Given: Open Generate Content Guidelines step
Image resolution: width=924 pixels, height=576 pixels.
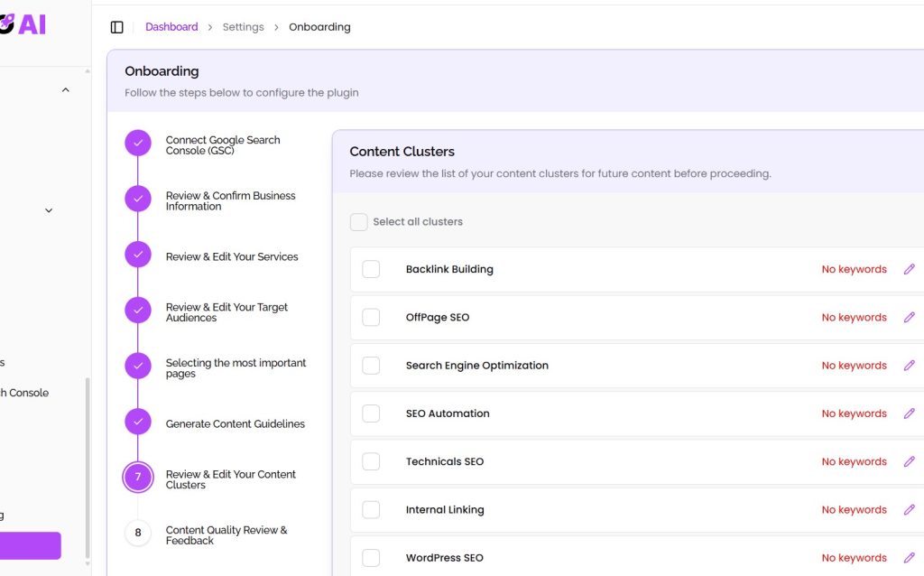Looking at the screenshot, I should 236,424.
